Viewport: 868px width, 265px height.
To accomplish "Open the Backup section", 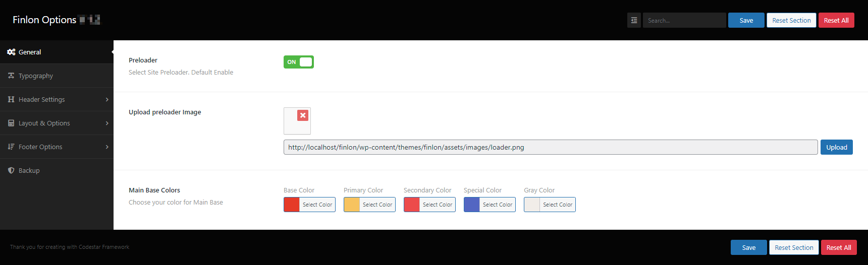I will point(29,170).
